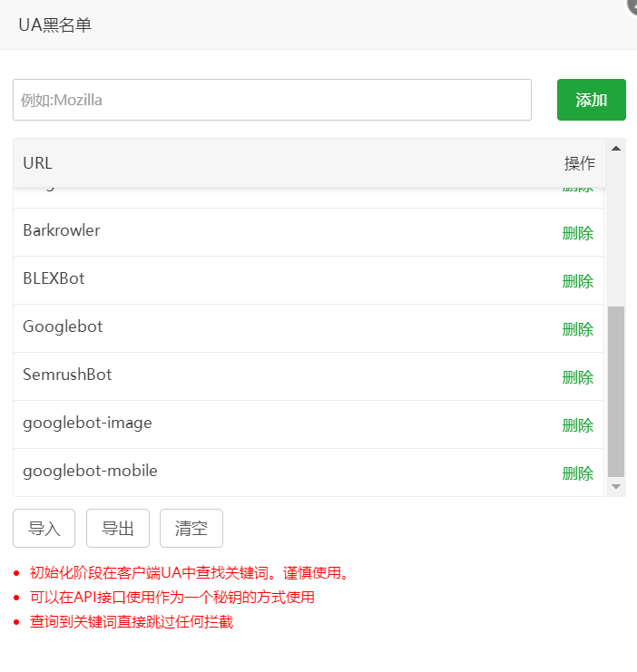Click the list's vertical scrollbar thumb
Image resolution: width=637 pixels, height=672 pixels.
[x=616, y=390]
